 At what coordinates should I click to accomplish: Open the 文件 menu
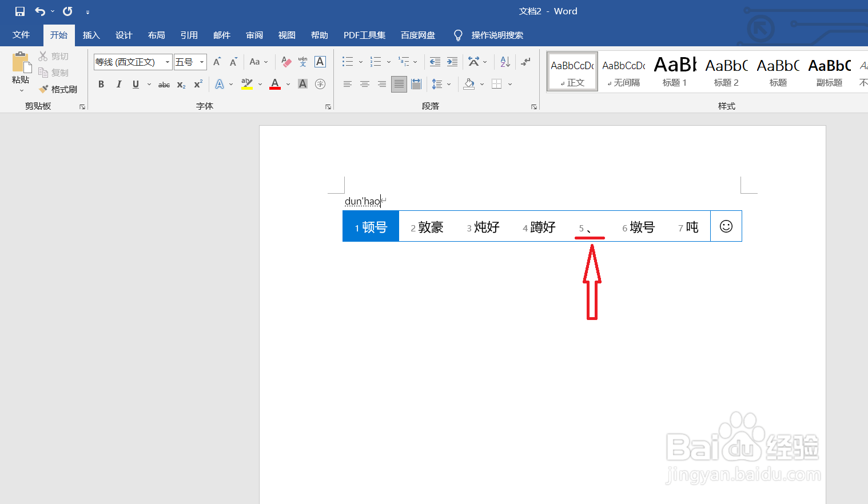tap(21, 35)
